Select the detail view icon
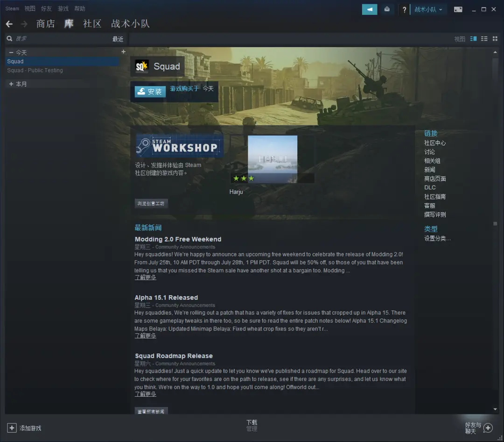Image resolution: width=504 pixels, height=442 pixels. click(473, 39)
